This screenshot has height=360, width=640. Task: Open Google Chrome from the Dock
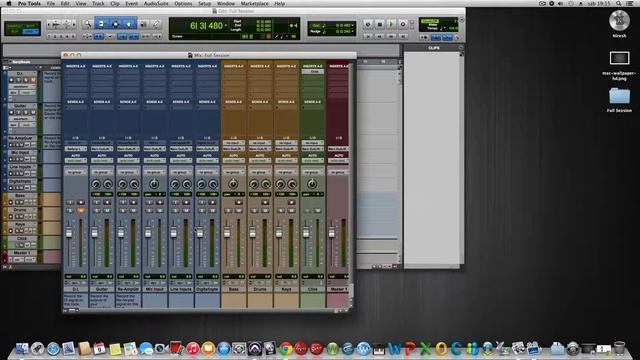click(x=286, y=348)
